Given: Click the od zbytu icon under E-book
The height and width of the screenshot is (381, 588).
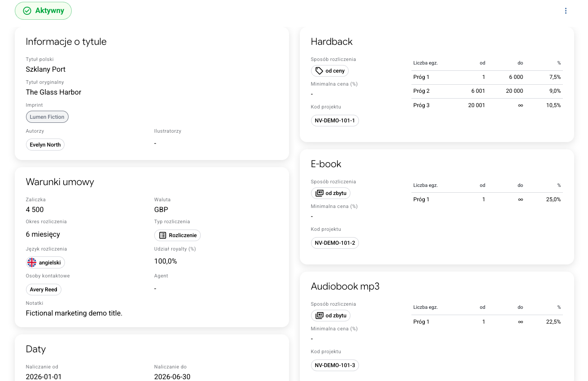Looking at the screenshot, I should pyautogui.click(x=319, y=193).
